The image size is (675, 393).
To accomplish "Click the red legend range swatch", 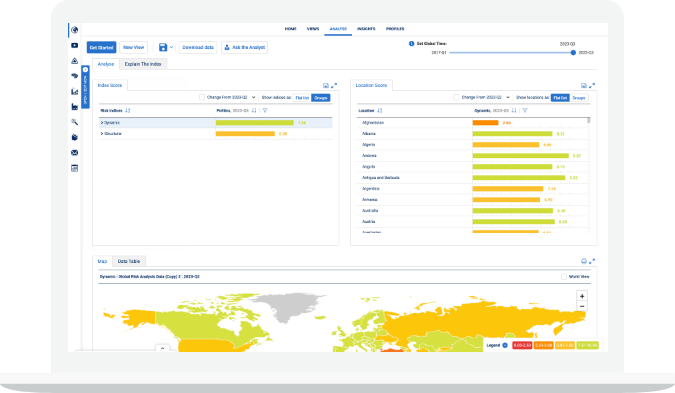I will tap(522, 345).
